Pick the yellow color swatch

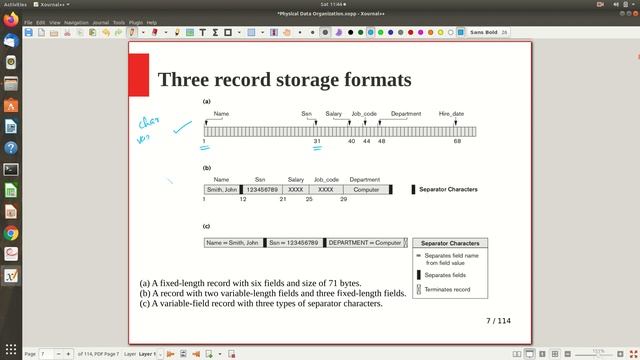click(440, 33)
